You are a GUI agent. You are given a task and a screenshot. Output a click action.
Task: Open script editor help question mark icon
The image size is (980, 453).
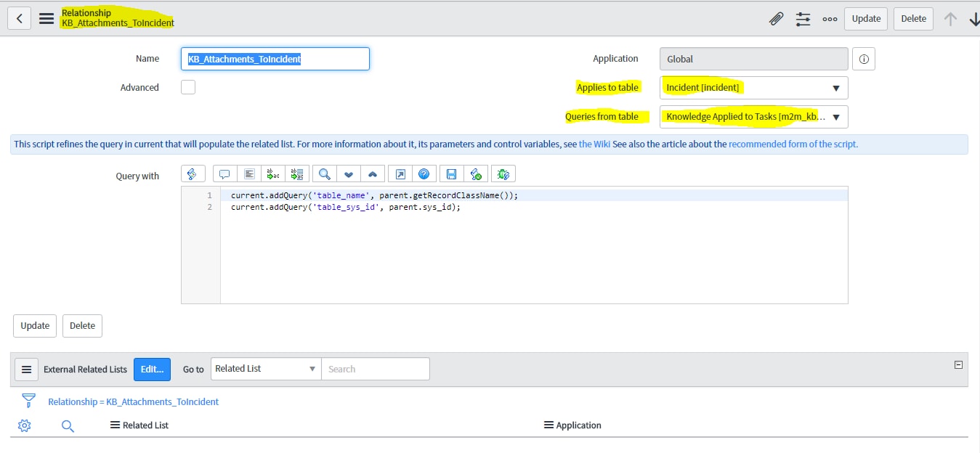pos(424,174)
